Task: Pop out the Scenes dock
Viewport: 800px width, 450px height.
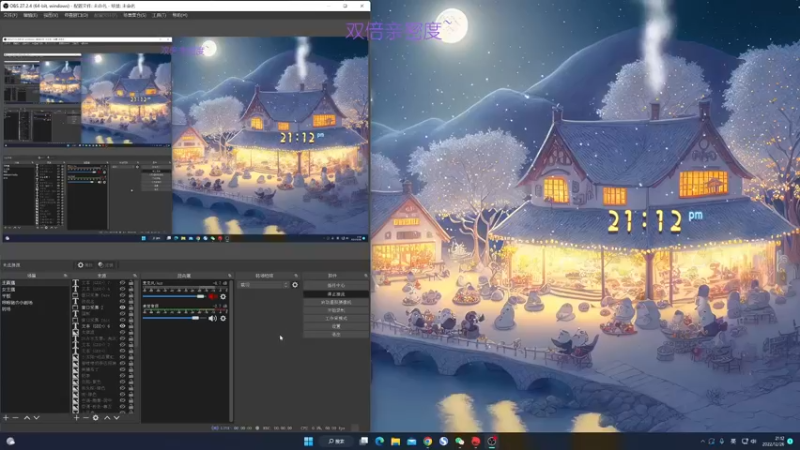Action: pyautogui.click(x=65, y=276)
